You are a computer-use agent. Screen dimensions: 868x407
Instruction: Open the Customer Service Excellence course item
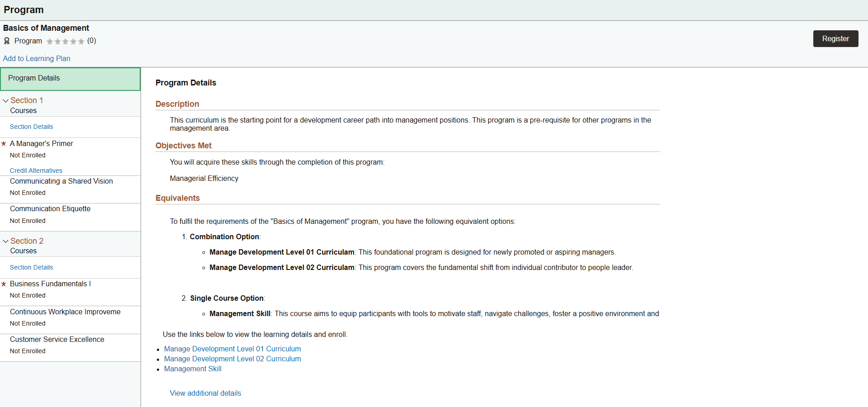click(x=57, y=339)
